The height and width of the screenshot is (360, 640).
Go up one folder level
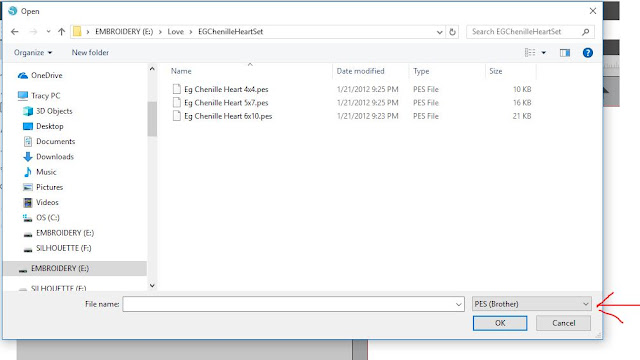pos(62,31)
